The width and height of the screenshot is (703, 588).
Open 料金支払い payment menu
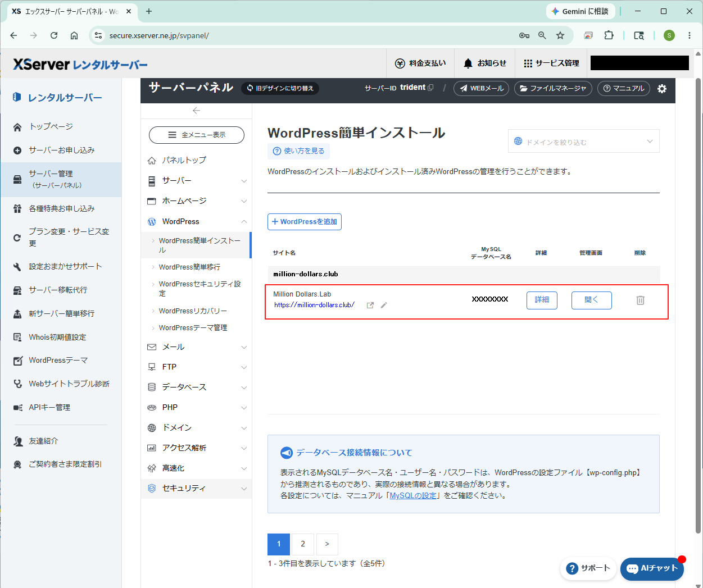pos(420,63)
